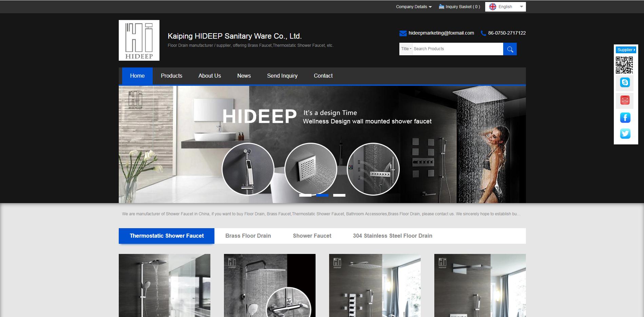Click the blue Supplier button

(626, 50)
